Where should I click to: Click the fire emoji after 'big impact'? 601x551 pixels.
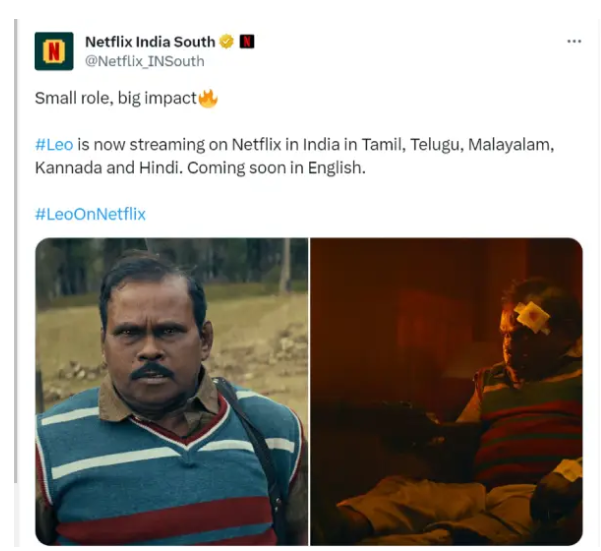pos(208,99)
